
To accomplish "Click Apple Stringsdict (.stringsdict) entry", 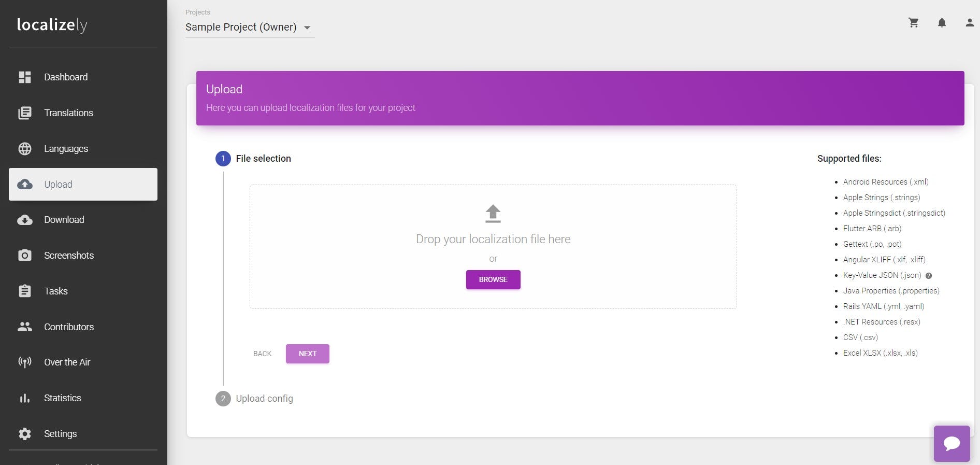I will click(894, 213).
